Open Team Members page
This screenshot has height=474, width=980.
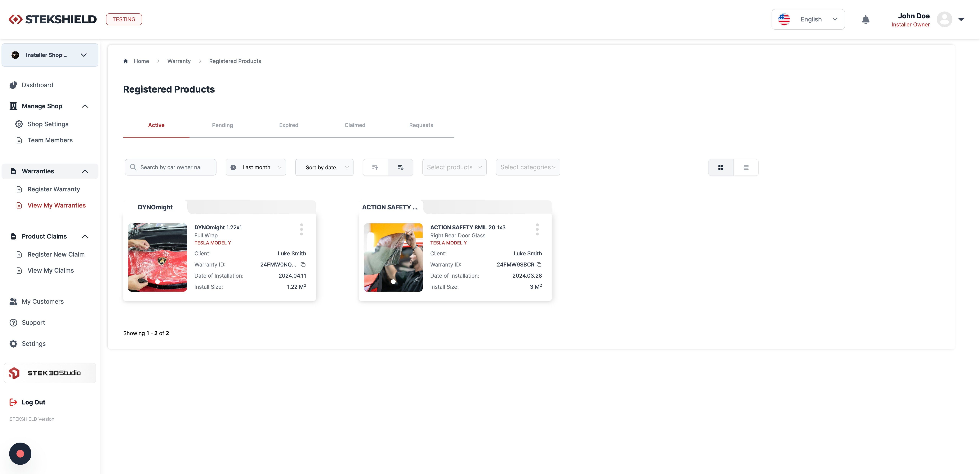pos(50,140)
